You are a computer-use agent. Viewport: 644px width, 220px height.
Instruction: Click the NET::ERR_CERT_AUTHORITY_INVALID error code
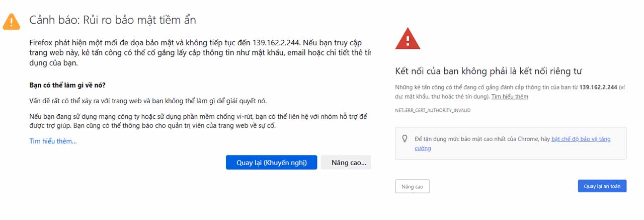[433, 110]
